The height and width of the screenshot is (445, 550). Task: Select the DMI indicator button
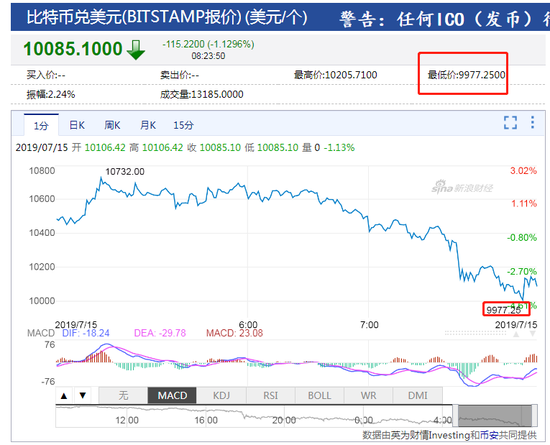(418, 396)
